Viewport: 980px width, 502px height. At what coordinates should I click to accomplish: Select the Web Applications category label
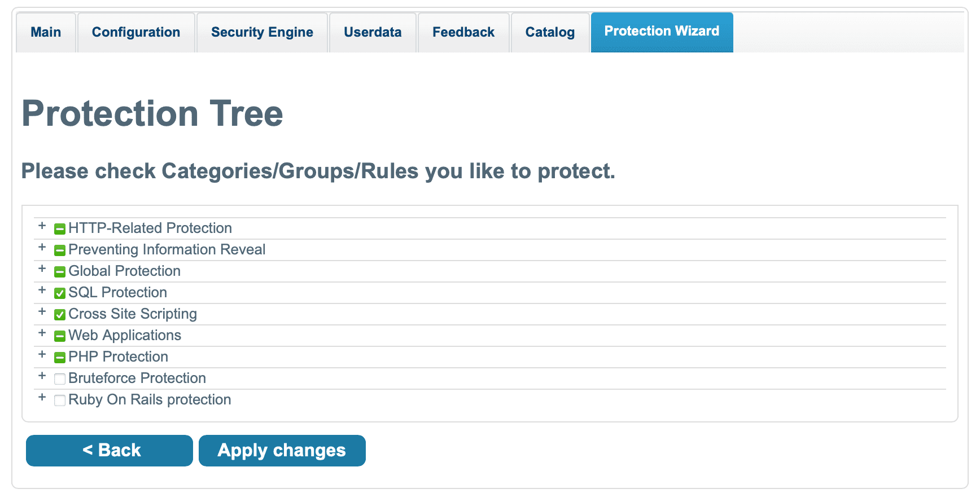click(125, 336)
